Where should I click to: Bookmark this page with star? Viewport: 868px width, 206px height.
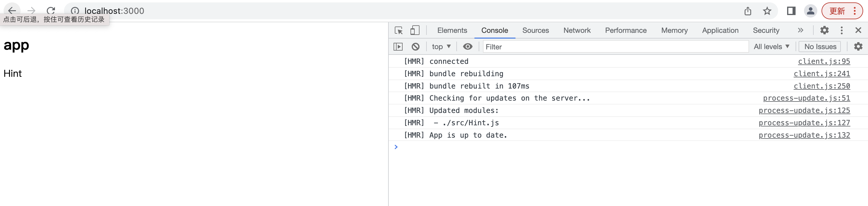pos(767,11)
